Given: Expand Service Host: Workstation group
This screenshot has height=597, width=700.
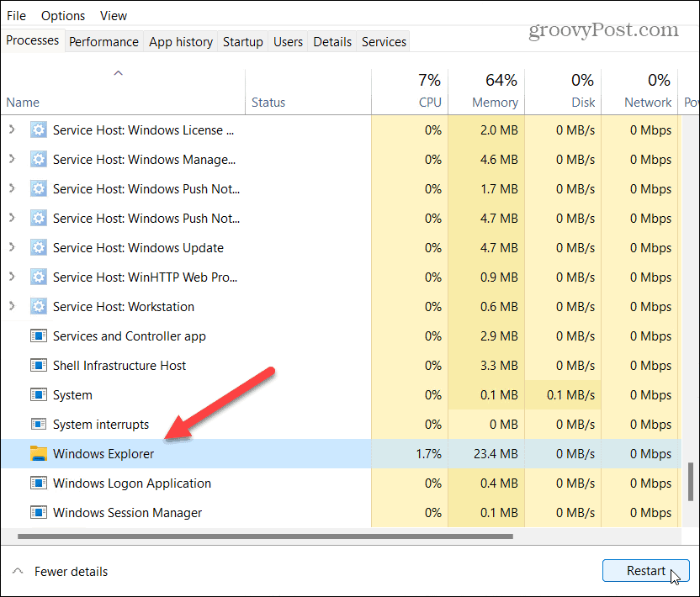Looking at the screenshot, I should pyautogui.click(x=12, y=306).
